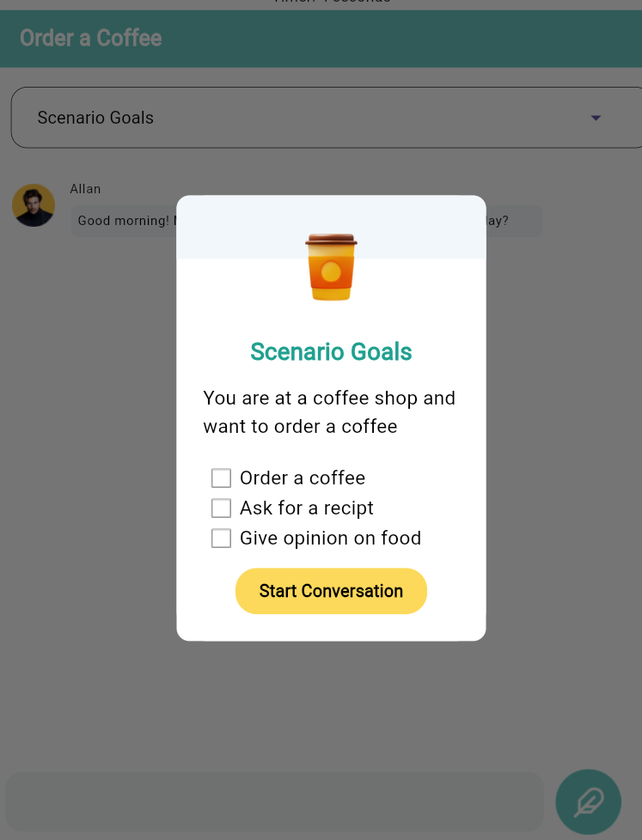Toggle the Give opinion on food checkbox

[x=221, y=538]
